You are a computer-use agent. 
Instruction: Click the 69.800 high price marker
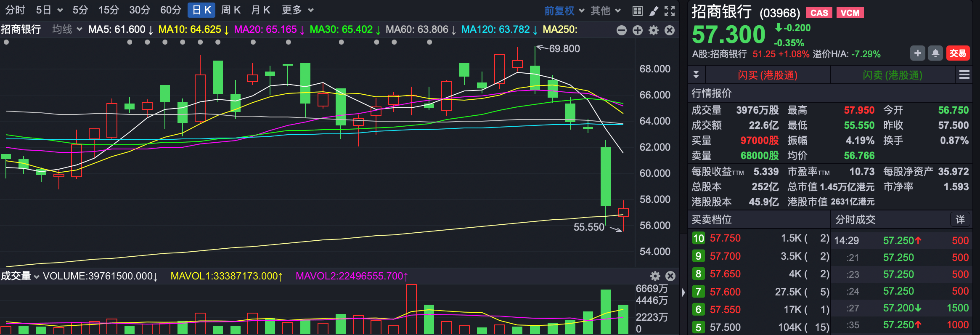[x=564, y=49]
